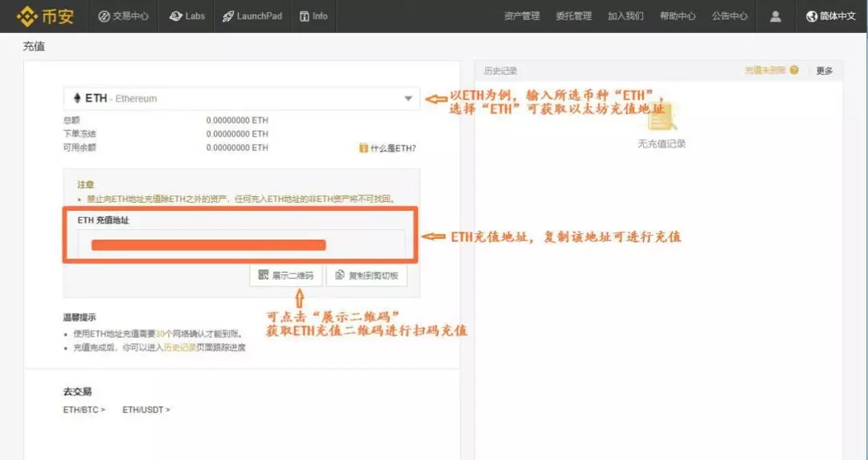The image size is (868, 460).
Task: Click the 可用余额 0.00000000 ETH value
Action: [x=237, y=148]
